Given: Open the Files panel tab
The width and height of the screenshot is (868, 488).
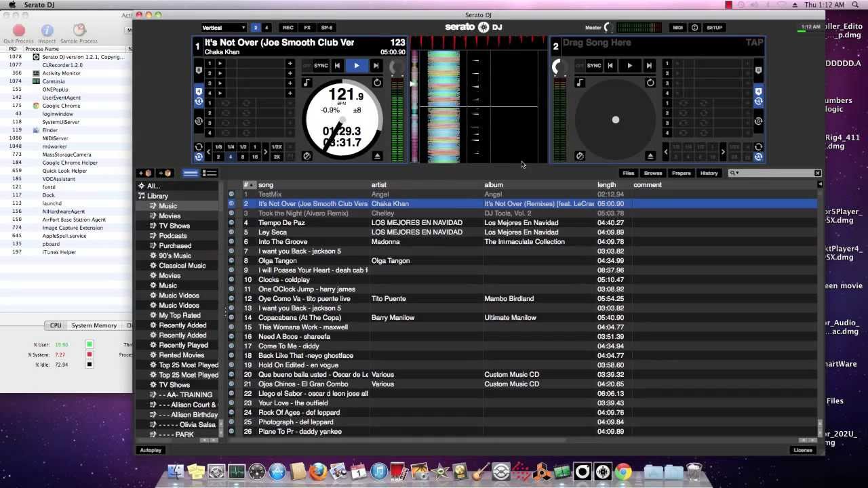Looking at the screenshot, I should coord(629,174).
